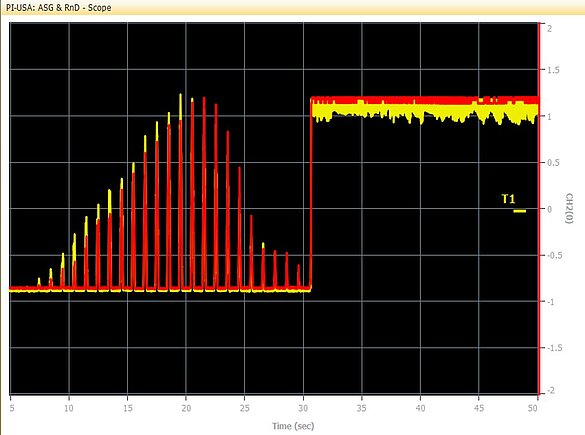This screenshot has width=585, height=435.
Task: Select the T1 label text
Action: [x=508, y=199]
